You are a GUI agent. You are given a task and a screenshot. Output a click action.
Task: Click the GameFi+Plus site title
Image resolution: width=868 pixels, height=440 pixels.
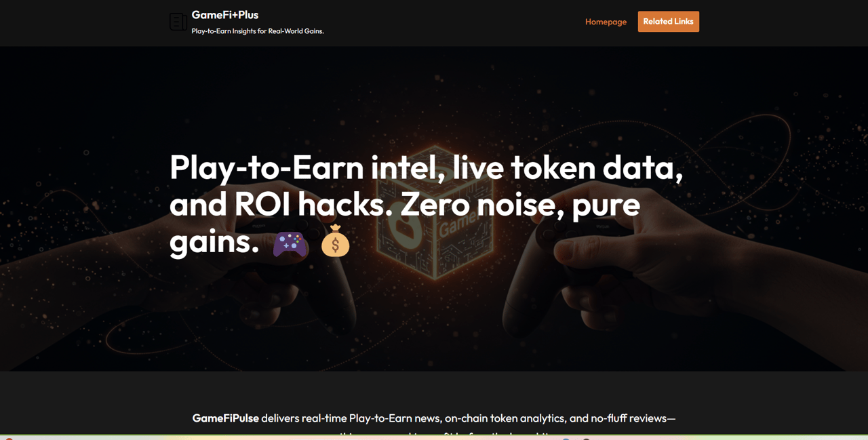[225, 15]
